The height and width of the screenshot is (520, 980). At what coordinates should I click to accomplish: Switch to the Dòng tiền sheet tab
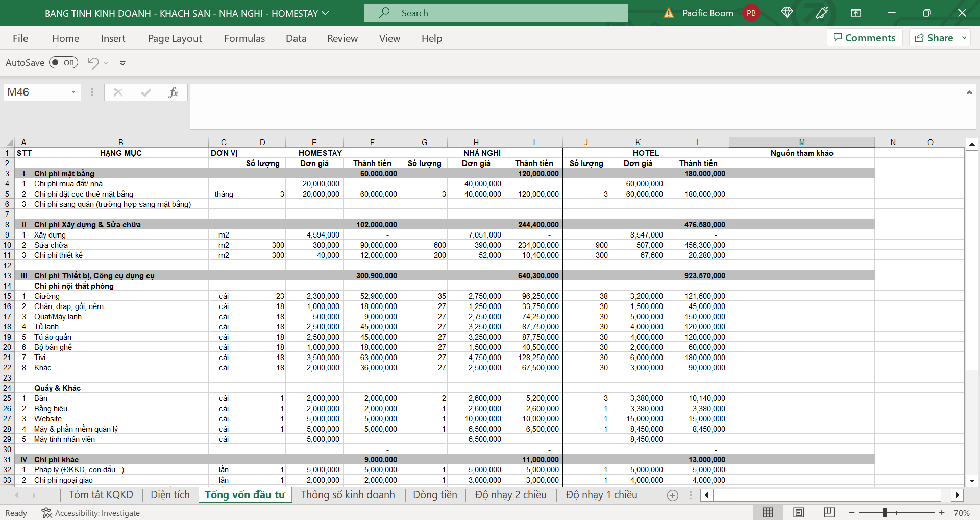[435, 494]
